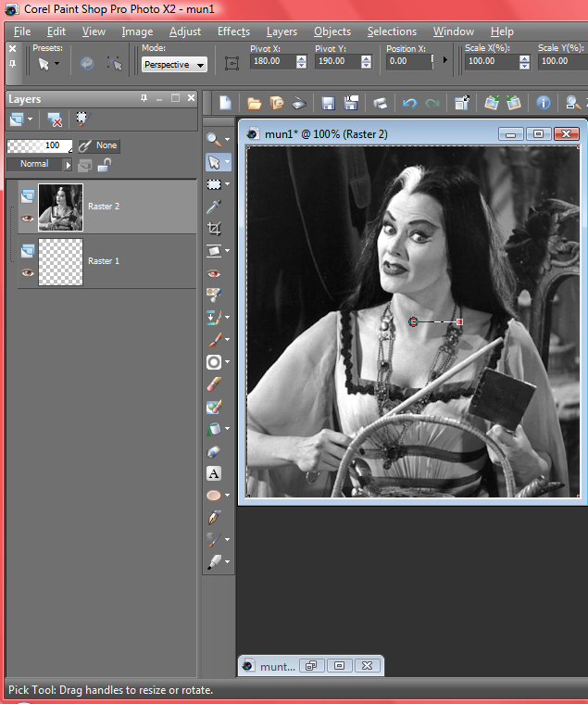Open the Mode Perspective dropdown
This screenshot has height=704, width=588.
(174, 65)
